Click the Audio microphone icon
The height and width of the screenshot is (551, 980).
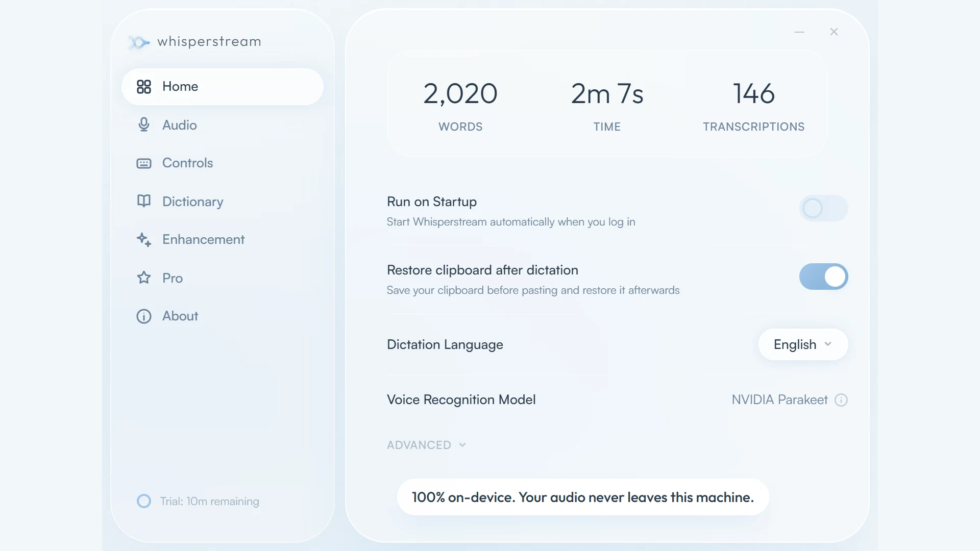[x=144, y=125]
